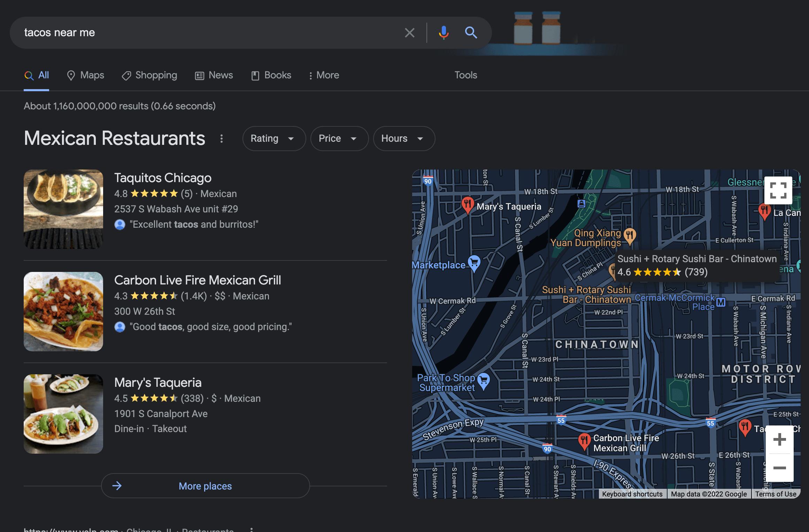The height and width of the screenshot is (532, 809).
Task: Click the CHINATOWN label on the map
Action: [597, 344]
